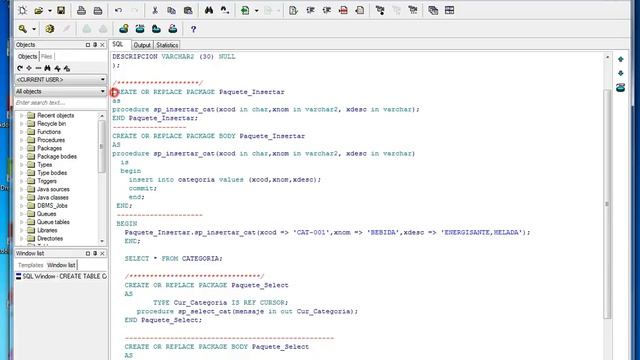Click the Execute key icon
Viewport: 640px width, 360px height.
(x=22, y=29)
